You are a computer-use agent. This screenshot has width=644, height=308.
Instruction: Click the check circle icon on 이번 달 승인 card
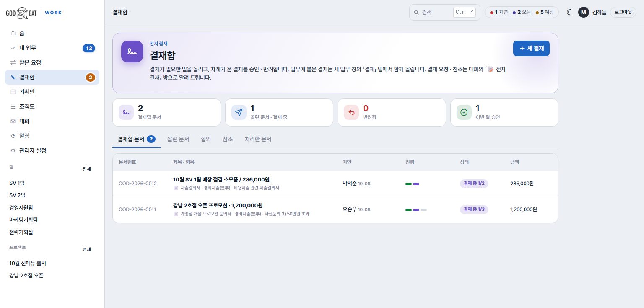(464, 112)
